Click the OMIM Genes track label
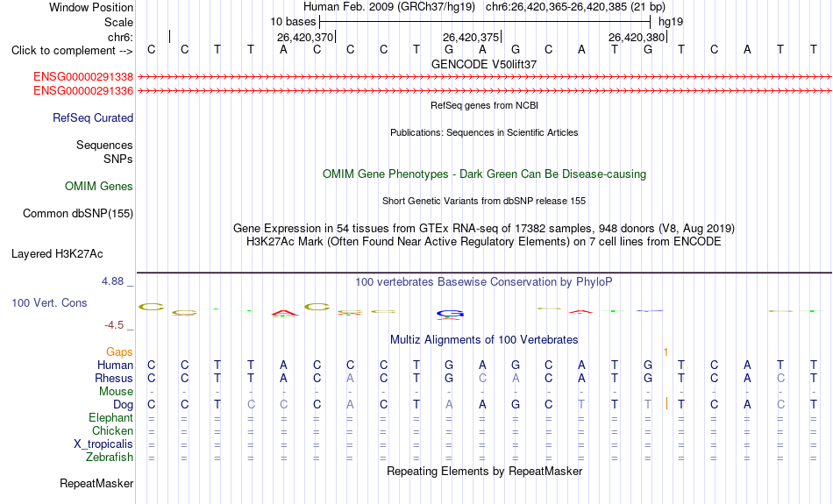 (99, 187)
